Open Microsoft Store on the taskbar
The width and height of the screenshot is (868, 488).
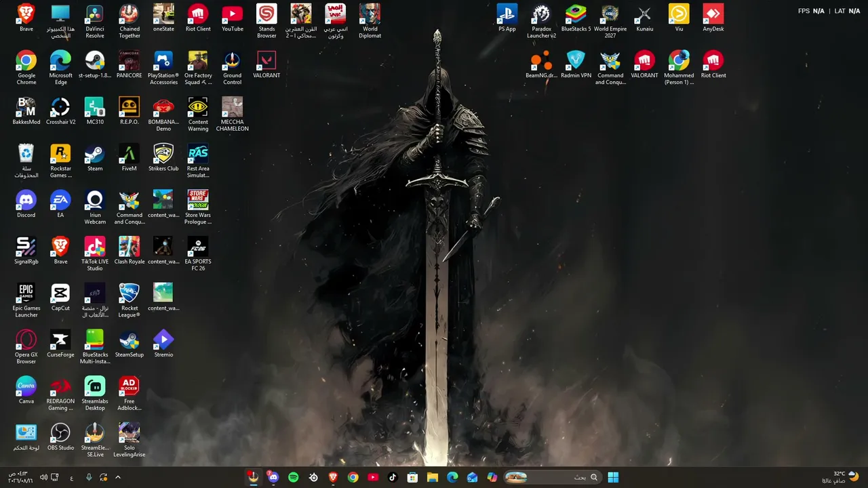coord(412,477)
